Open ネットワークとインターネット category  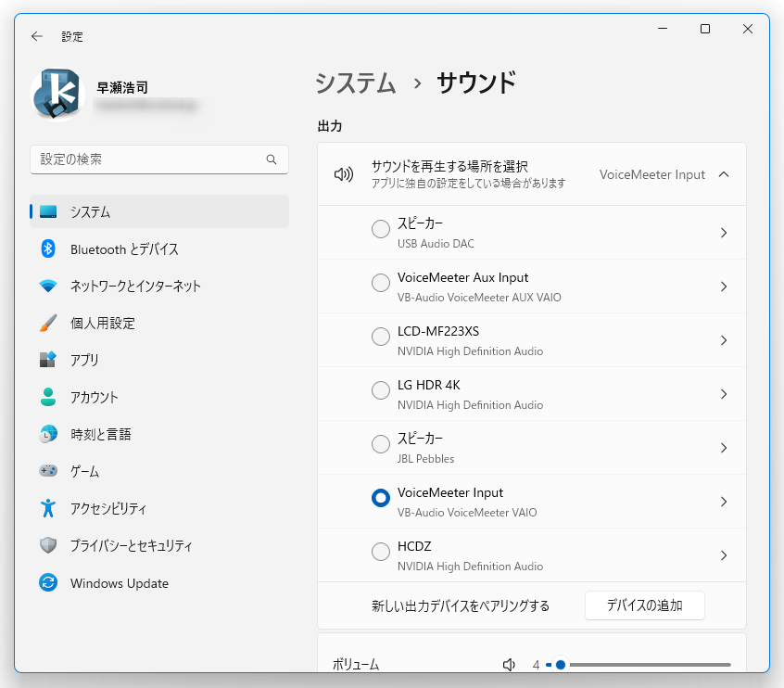tap(159, 286)
